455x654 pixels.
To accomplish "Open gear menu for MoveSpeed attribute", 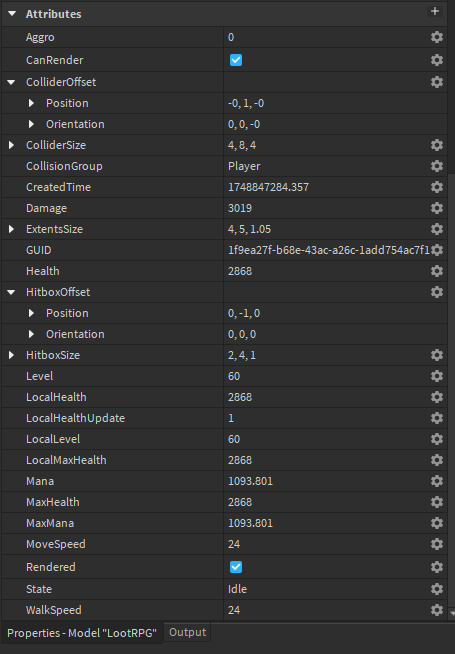I will tap(437, 543).
